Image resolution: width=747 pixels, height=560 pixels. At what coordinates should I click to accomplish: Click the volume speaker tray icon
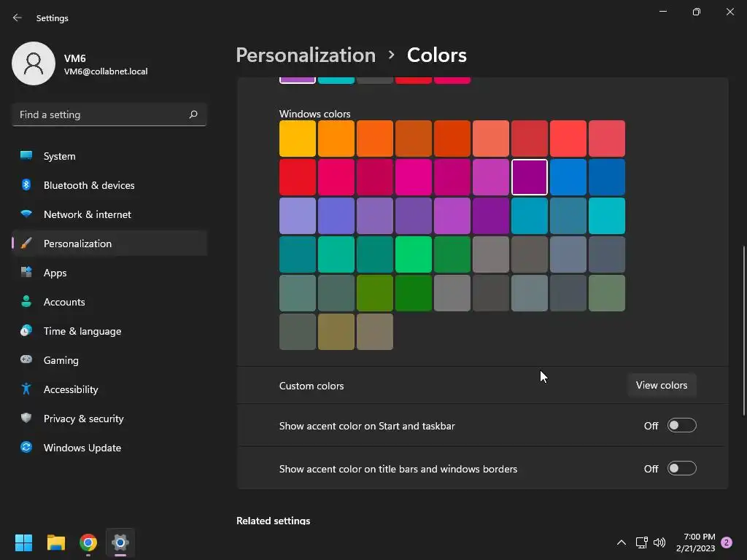tap(659, 542)
